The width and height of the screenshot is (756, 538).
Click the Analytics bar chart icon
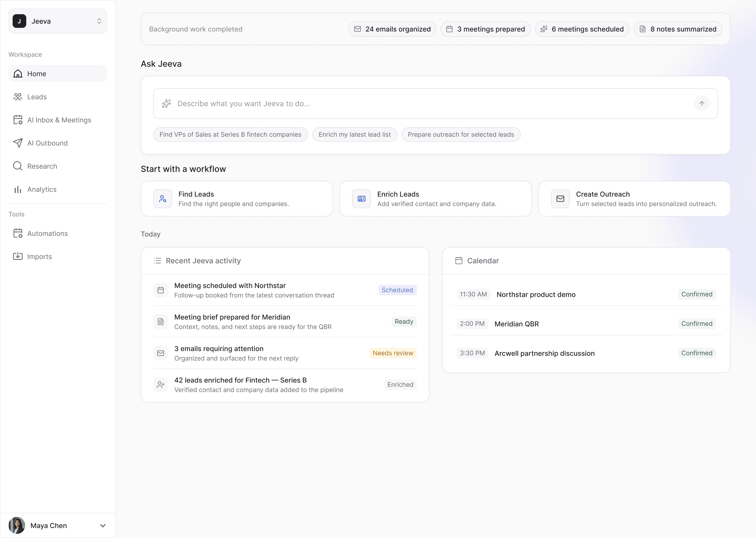(18, 189)
